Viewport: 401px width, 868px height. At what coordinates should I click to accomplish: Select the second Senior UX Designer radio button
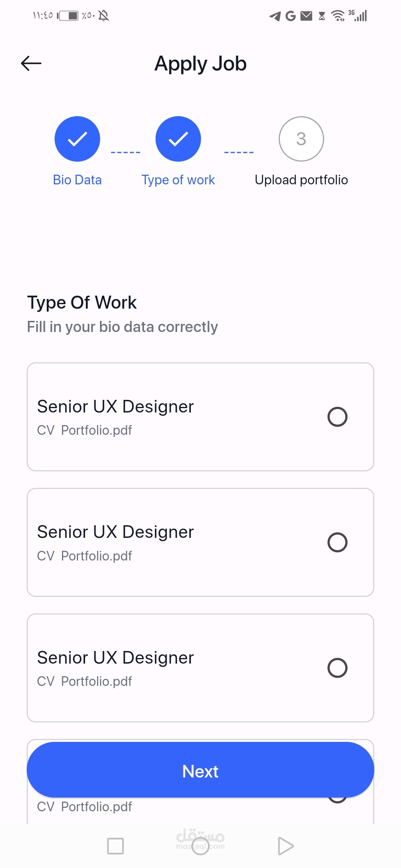click(x=337, y=542)
